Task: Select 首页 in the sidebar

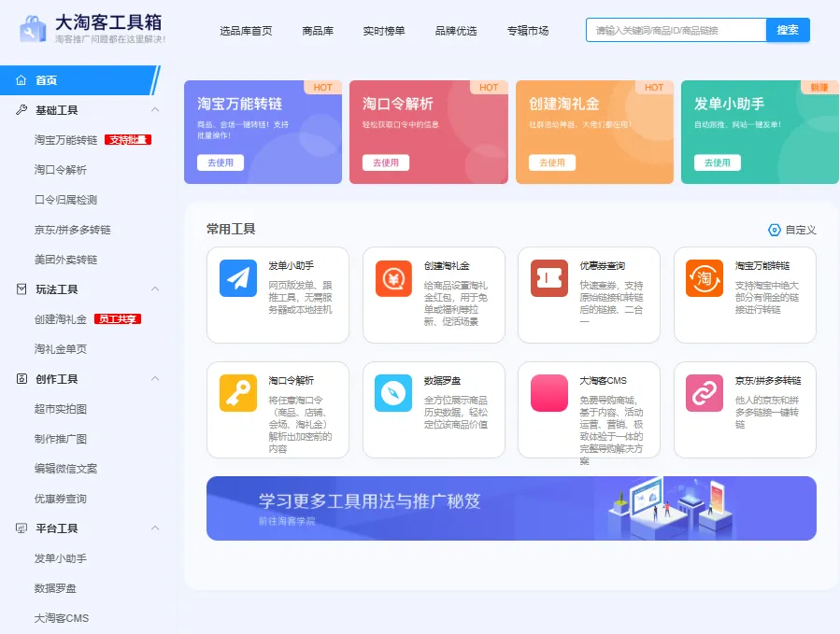Action: pyautogui.click(x=79, y=80)
